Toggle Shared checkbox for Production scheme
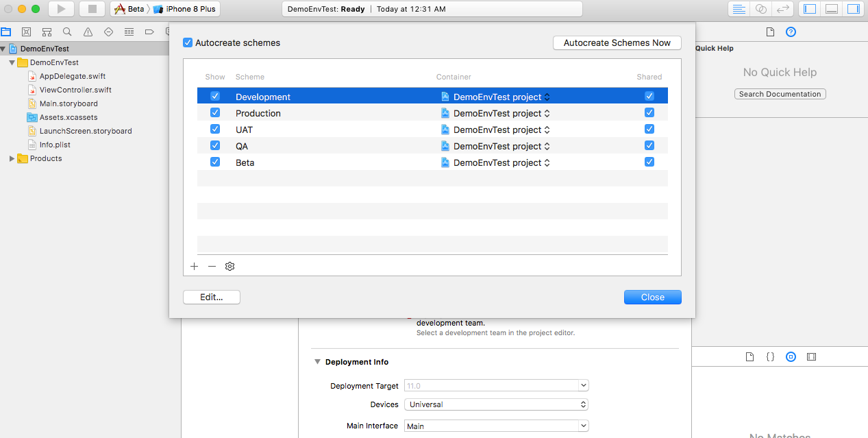Viewport: 868px width, 438px height. click(649, 112)
